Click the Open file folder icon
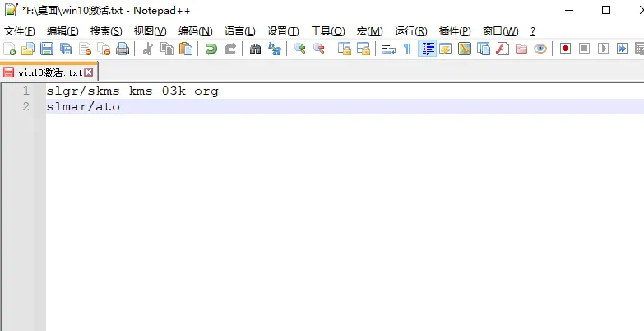The height and width of the screenshot is (331, 644). pos(28,49)
